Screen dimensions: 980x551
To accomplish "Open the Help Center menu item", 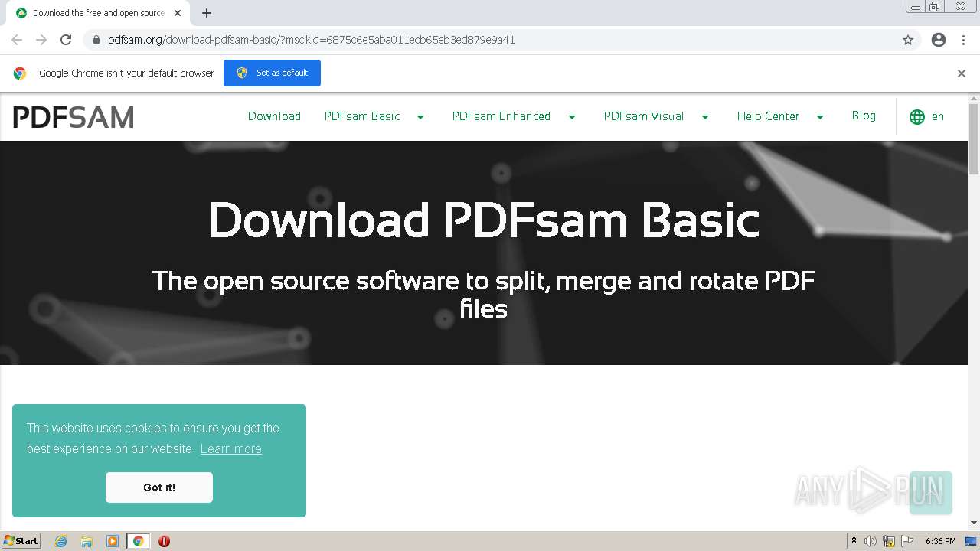I will pos(768,116).
